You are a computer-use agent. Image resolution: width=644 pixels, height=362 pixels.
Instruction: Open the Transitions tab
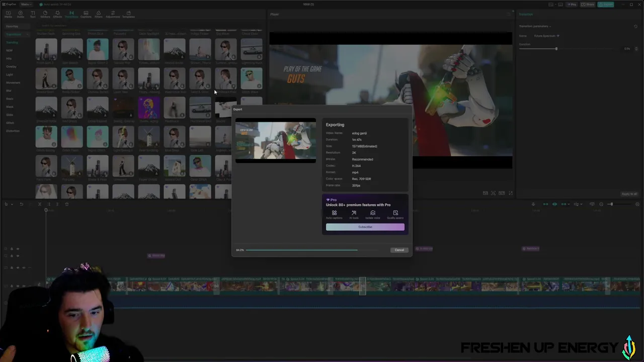coord(71,14)
